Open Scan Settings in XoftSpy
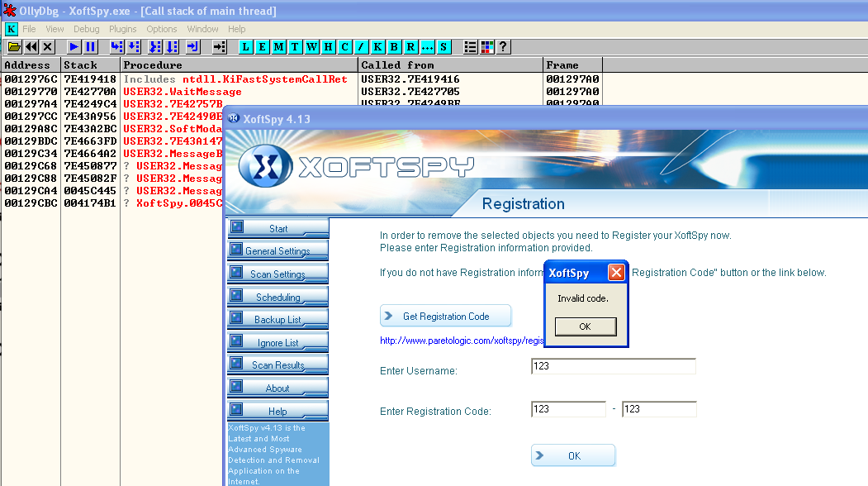Viewport: 868px width, 486px height. (277, 274)
